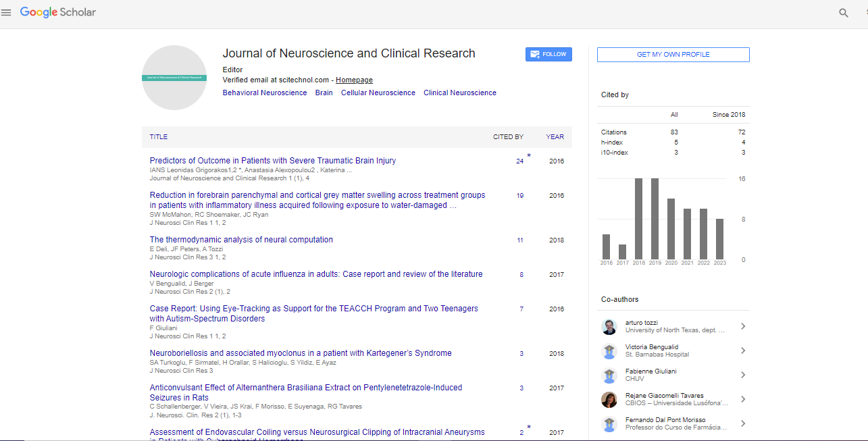Sort articles by Cited By column
The height and width of the screenshot is (441, 868).
coord(508,137)
